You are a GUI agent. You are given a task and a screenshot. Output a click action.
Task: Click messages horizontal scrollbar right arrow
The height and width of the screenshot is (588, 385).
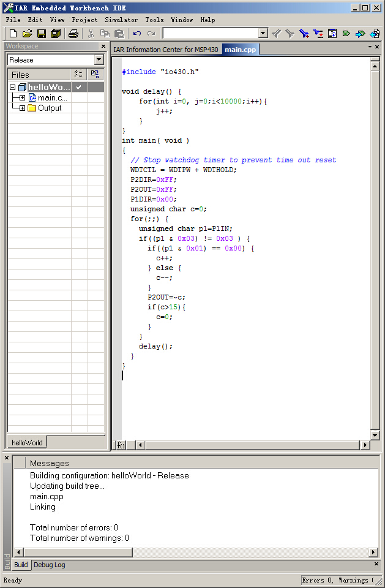point(373,552)
